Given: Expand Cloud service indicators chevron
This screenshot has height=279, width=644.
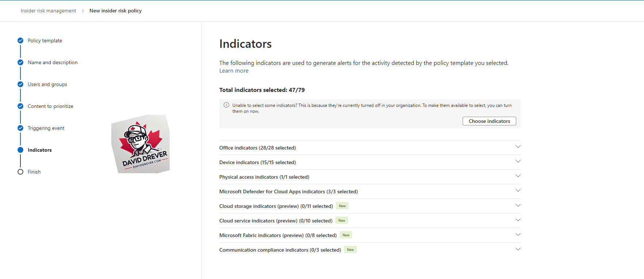Looking at the screenshot, I should click(x=518, y=220).
